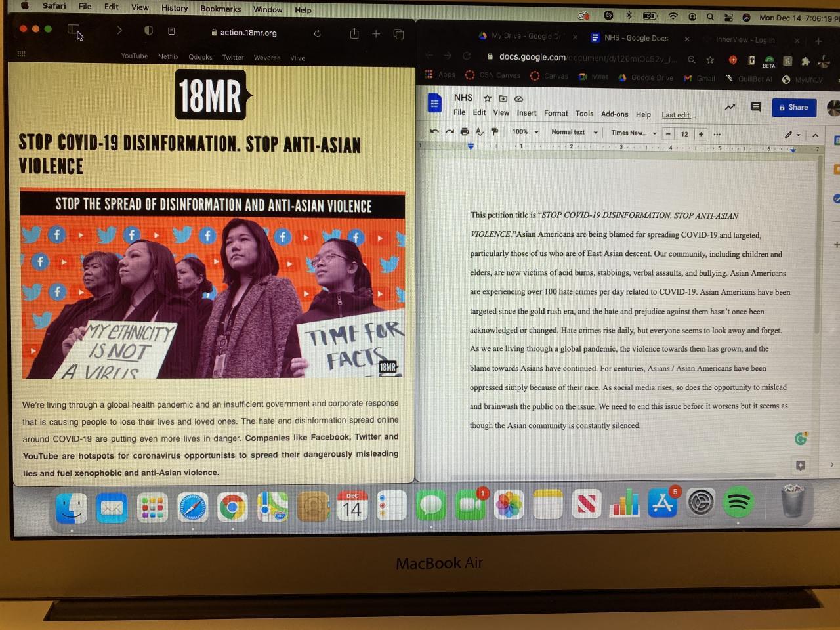Undo the last edit in Docs

[x=434, y=131]
